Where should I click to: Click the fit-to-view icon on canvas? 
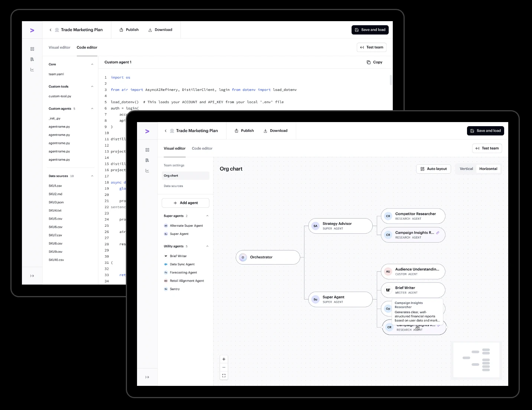point(224,375)
